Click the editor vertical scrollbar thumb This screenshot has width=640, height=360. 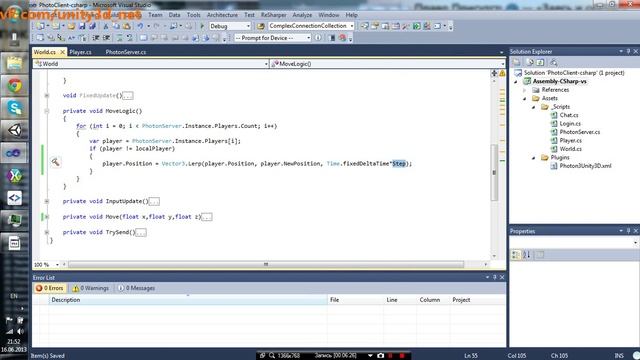[x=494, y=173]
